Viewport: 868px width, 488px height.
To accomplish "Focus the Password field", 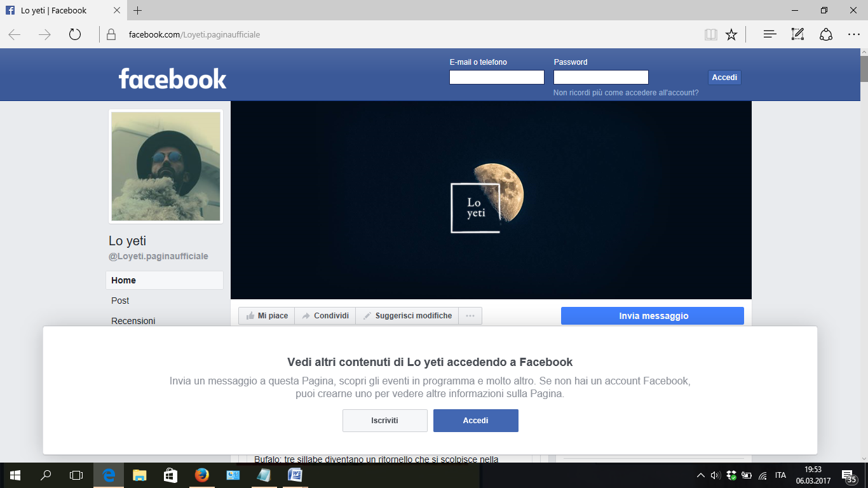I will tap(601, 78).
